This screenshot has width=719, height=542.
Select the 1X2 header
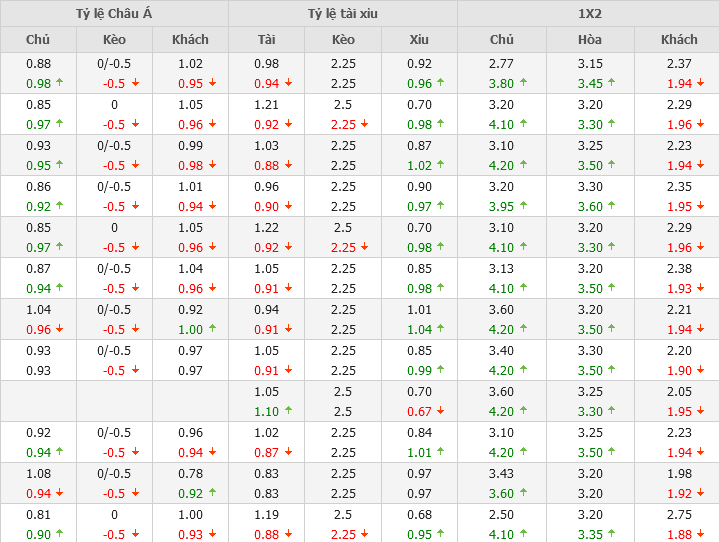[x=590, y=14]
